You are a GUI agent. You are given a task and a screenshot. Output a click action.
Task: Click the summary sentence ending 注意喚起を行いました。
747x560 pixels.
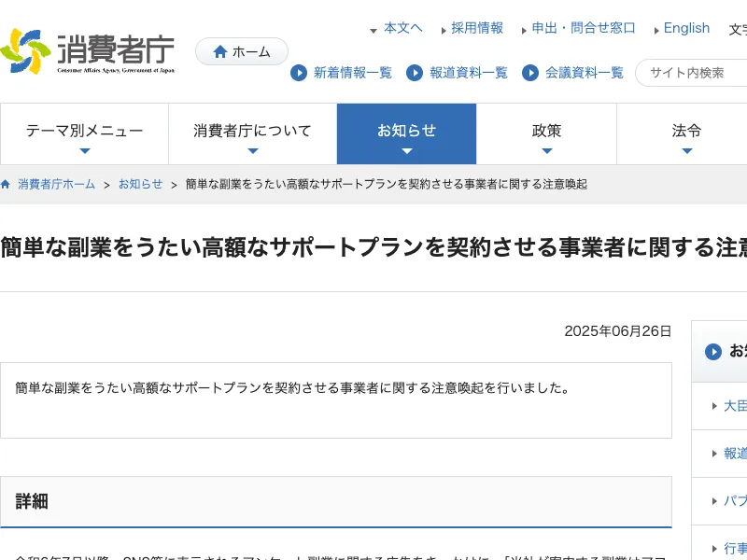coord(293,388)
